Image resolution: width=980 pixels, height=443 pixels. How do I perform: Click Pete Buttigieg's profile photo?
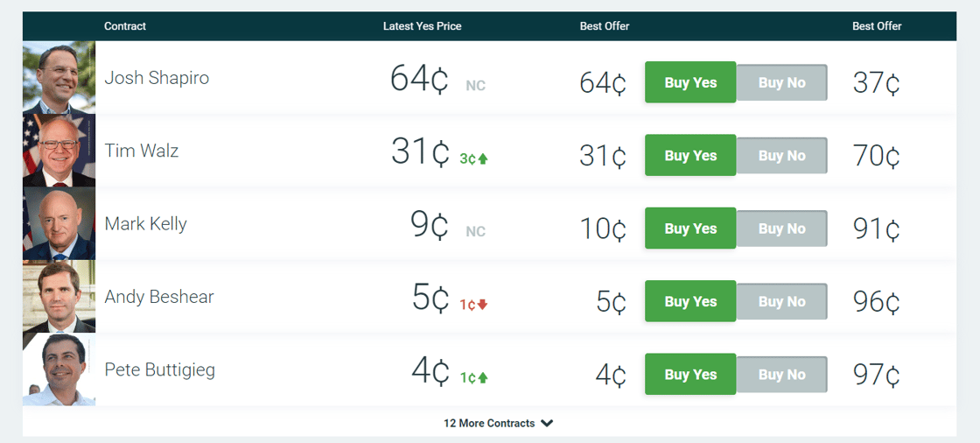pyautogui.click(x=59, y=369)
